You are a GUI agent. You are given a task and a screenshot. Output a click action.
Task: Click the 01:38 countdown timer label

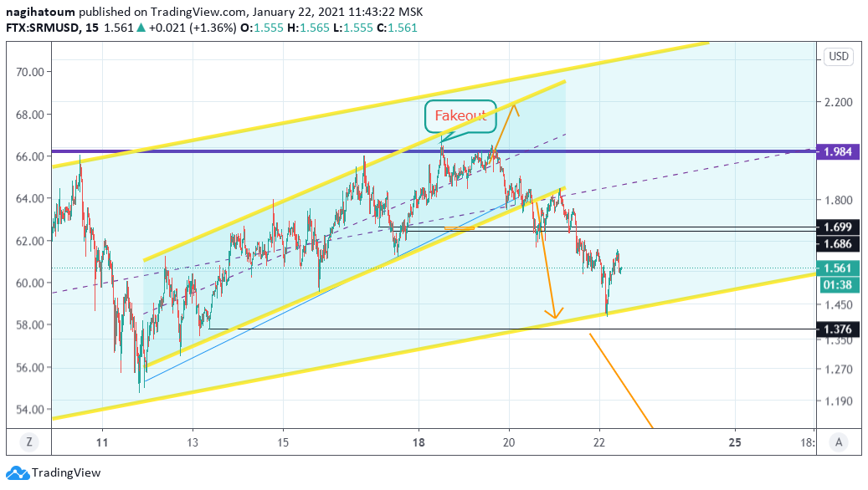(x=838, y=285)
